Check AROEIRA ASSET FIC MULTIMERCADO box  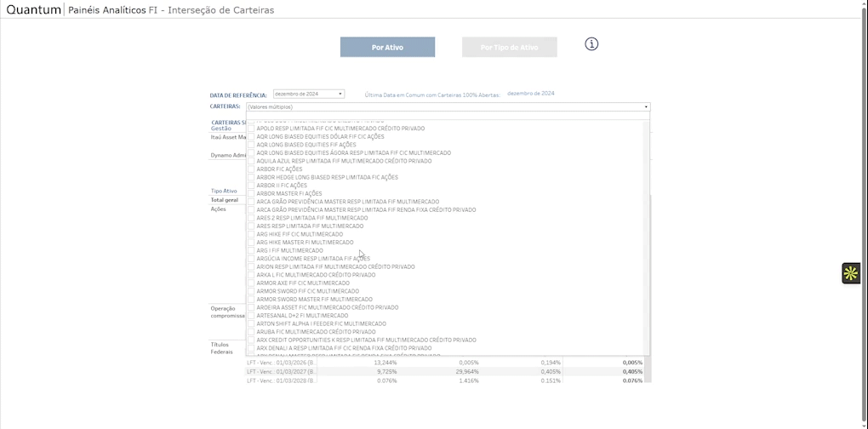click(251, 307)
